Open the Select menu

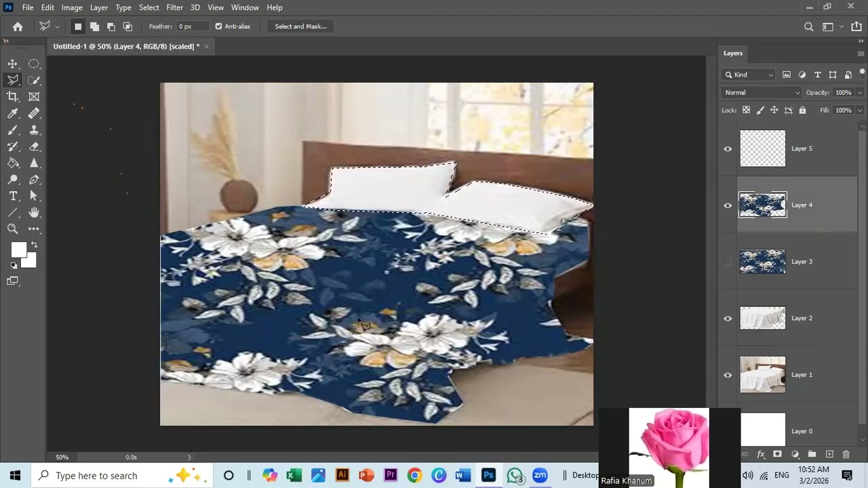pos(149,7)
